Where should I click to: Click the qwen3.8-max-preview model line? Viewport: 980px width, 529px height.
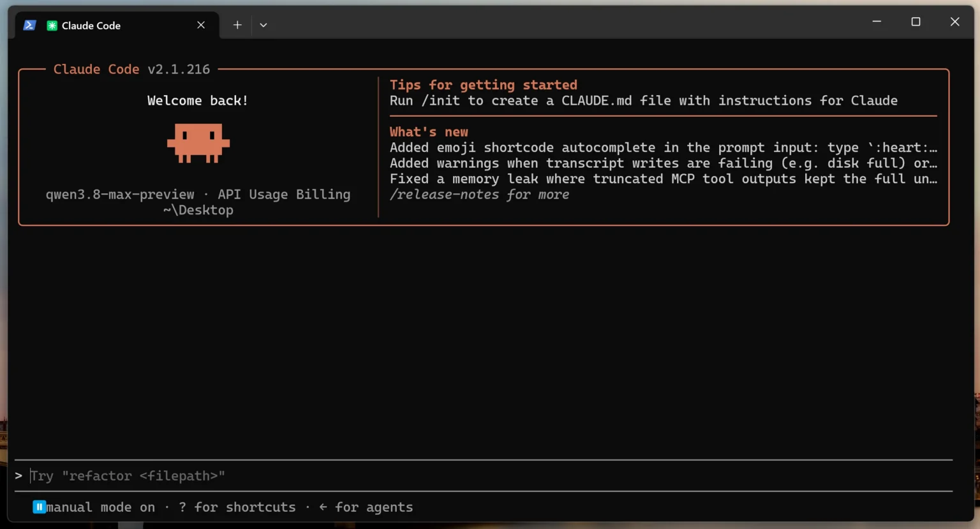click(x=198, y=195)
